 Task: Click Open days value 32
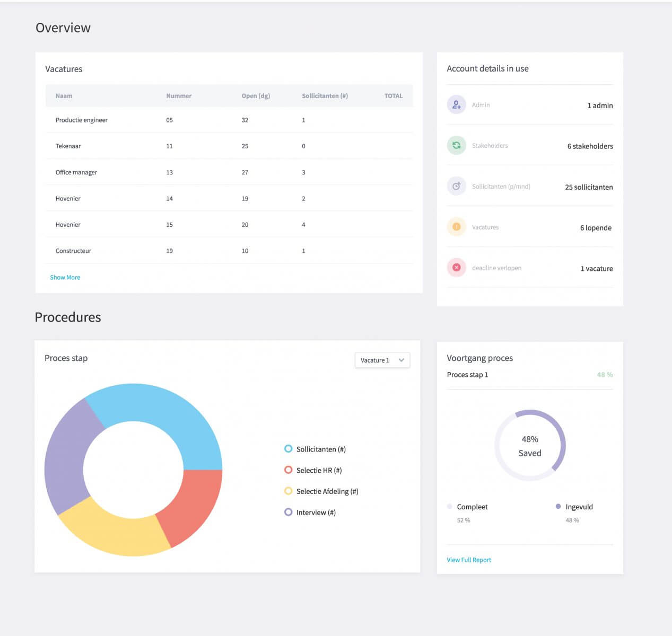click(x=245, y=120)
